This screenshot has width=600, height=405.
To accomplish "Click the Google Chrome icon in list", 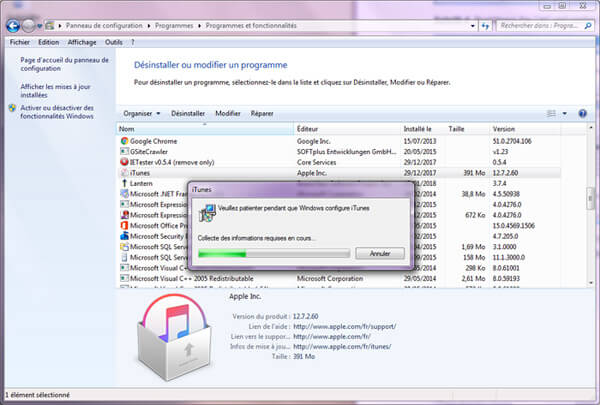I will (124, 141).
